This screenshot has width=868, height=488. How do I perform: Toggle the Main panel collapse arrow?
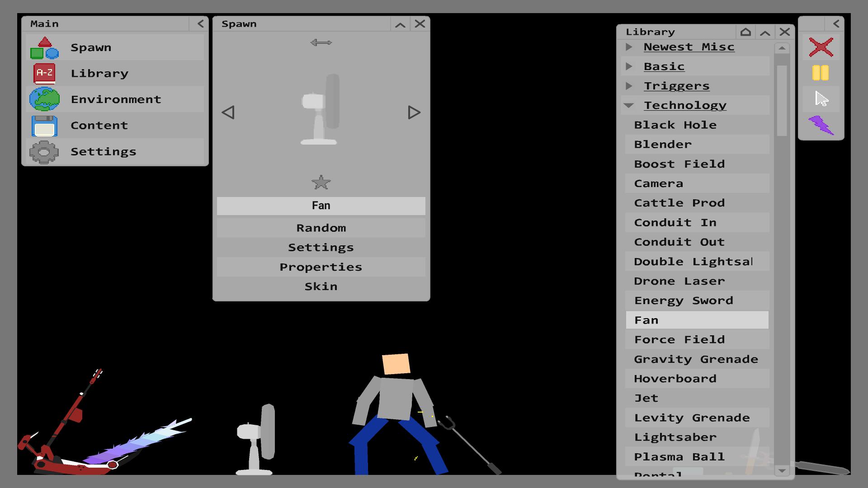click(x=202, y=23)
